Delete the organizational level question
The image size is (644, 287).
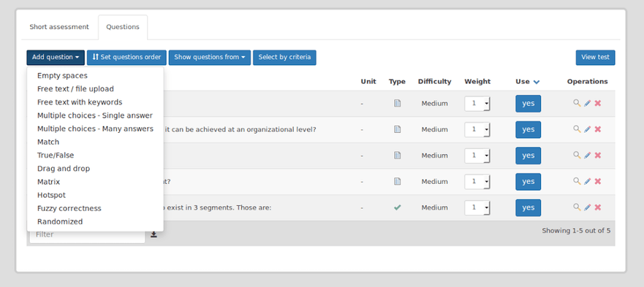pyautogui.click(x=598, y=129)
